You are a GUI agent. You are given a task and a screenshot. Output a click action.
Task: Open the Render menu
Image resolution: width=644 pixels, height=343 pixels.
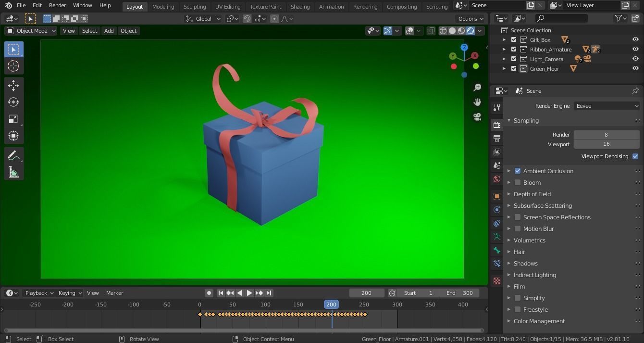pyautogui.click(x=57, y=5)
